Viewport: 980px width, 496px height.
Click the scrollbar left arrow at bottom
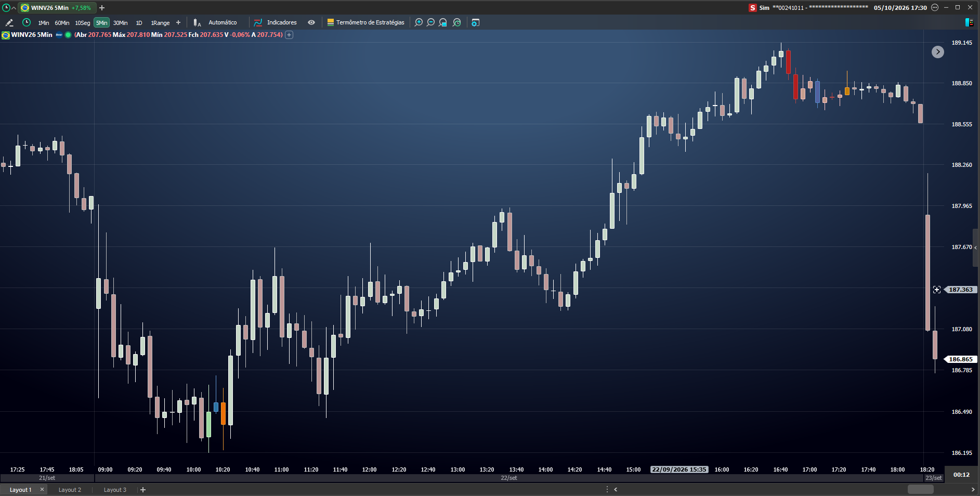616,489
